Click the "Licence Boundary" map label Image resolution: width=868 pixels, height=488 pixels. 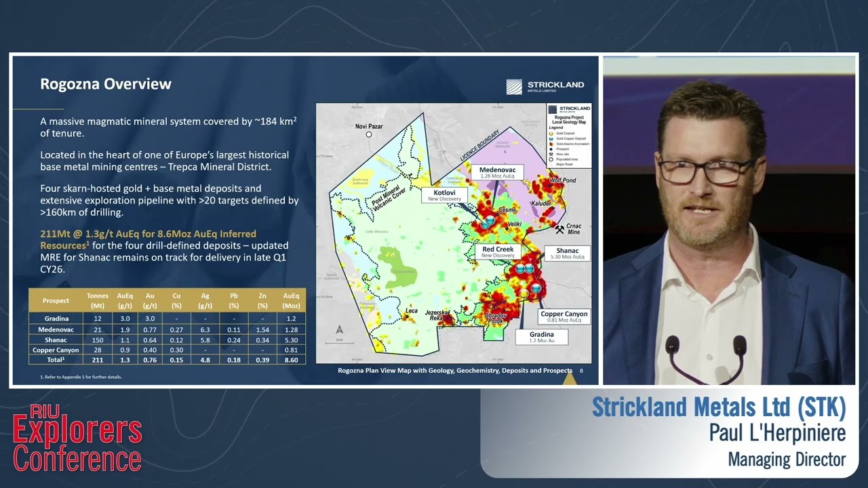tap(481, 144)
